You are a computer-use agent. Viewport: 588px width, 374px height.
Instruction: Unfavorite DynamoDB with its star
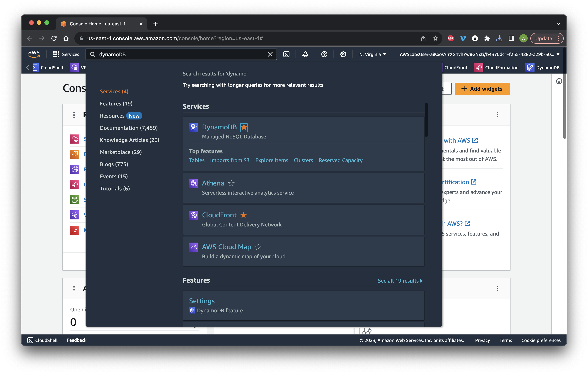coord(244,127)
